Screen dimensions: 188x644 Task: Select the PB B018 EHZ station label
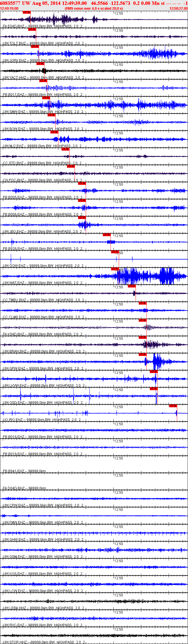point(43,437)
